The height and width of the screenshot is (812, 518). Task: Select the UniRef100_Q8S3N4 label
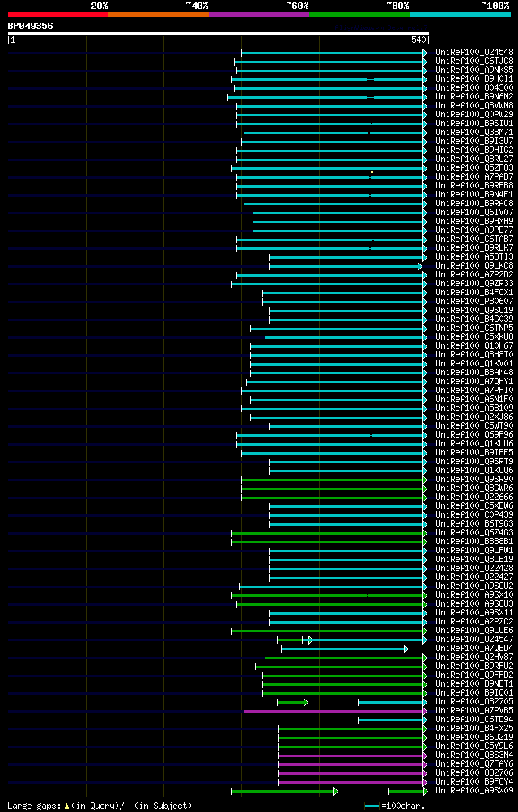[x=474, y=755]
